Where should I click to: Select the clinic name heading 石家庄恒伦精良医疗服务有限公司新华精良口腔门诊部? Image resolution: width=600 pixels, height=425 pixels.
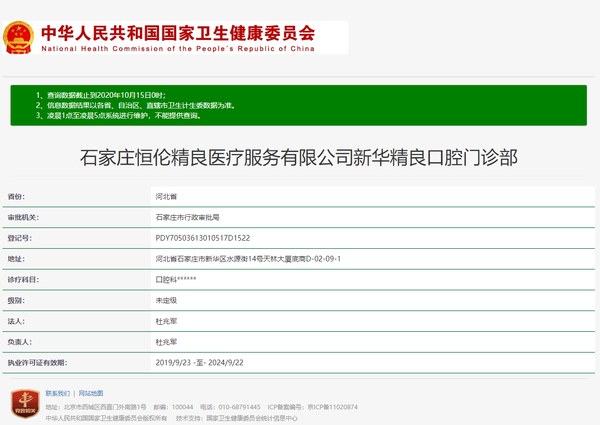point(299,158)
